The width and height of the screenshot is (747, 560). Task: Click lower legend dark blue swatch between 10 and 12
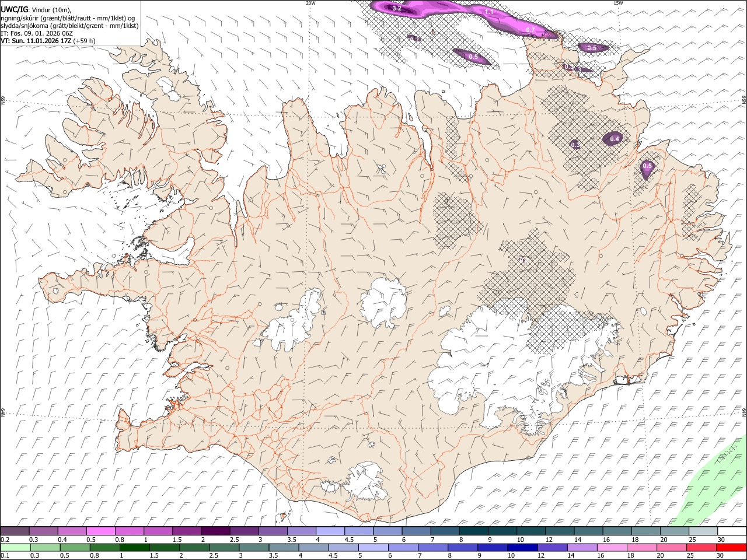(521, 547)
